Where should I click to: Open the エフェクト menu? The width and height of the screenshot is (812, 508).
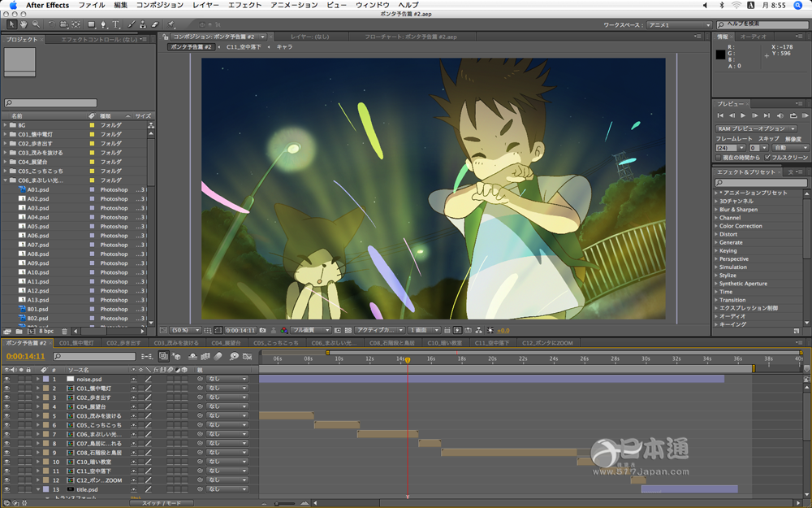(x=244, y=5)
